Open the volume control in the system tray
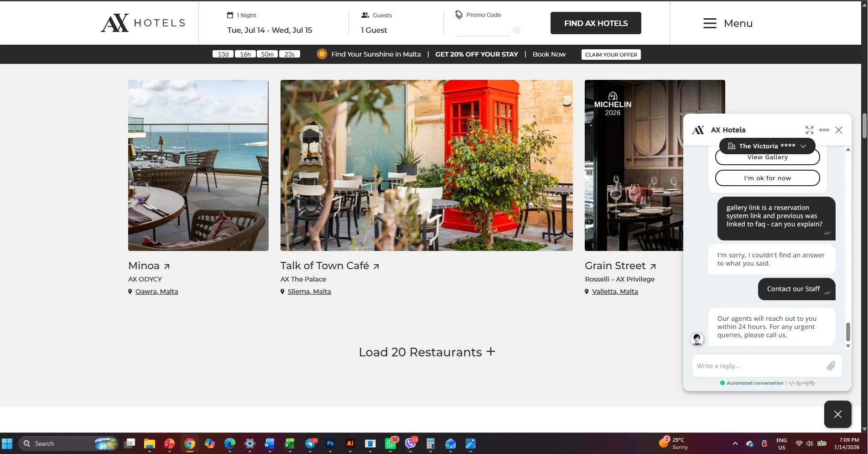 tap(810, 444)
